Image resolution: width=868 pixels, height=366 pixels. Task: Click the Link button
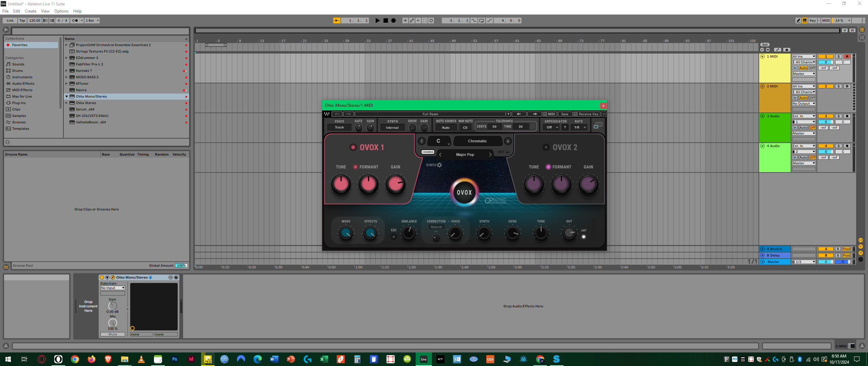[10, 21]
